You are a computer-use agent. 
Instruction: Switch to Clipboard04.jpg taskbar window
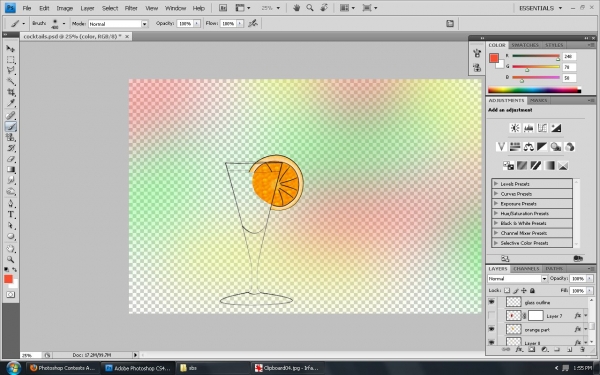[287, 368]
